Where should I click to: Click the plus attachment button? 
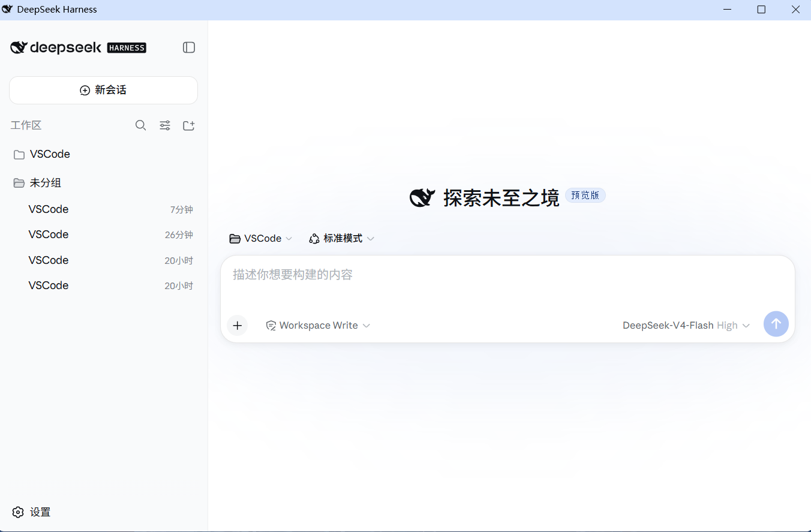pos(238,325)
